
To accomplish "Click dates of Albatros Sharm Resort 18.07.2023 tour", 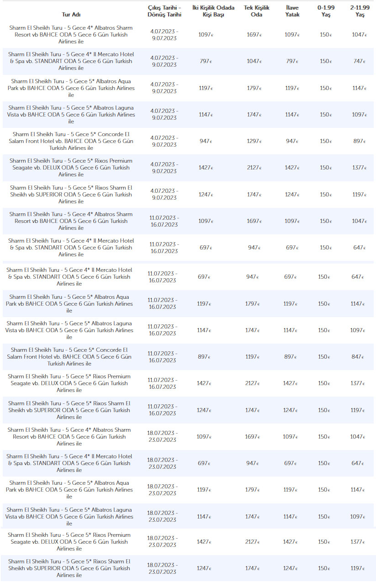I will point(161,436).
